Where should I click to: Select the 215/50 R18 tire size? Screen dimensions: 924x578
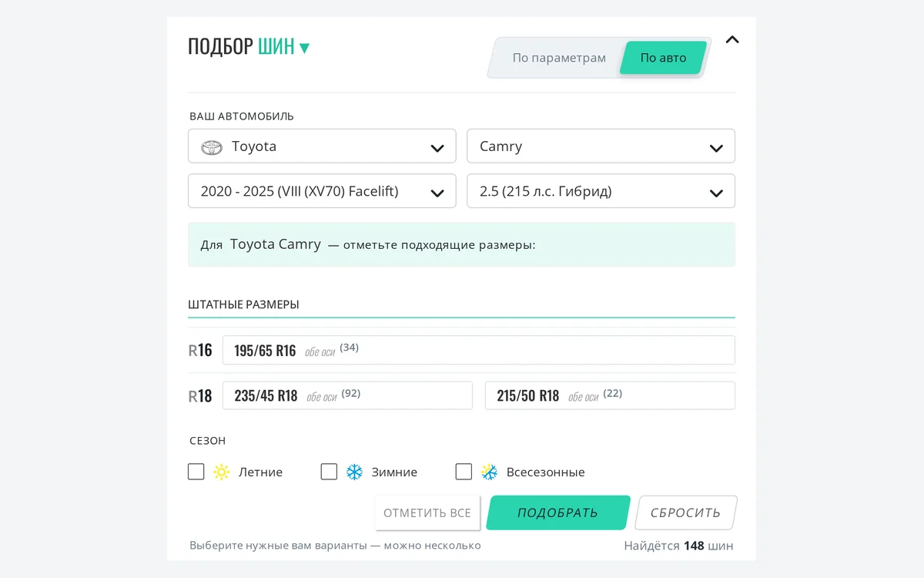pos(610,395)
